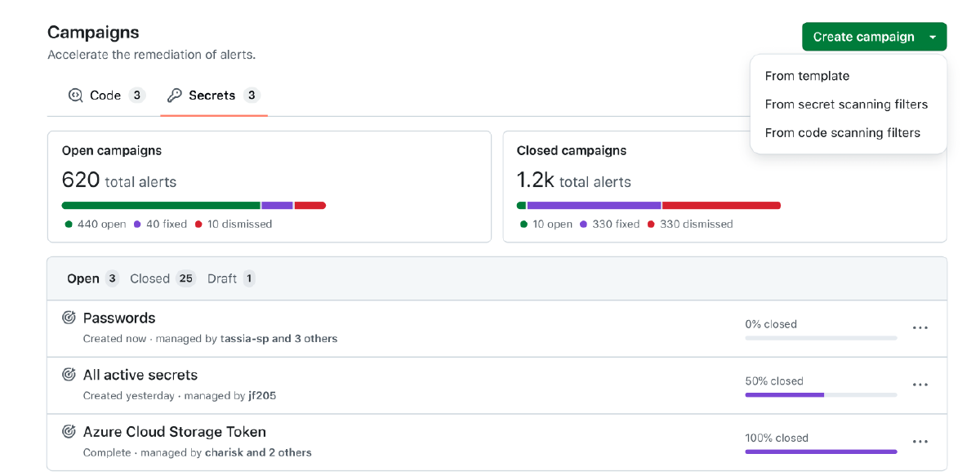Viewport: 980px width, 476px height.
Task: Expand the Create campaign dropdown arrow
Action: (933, 37)
